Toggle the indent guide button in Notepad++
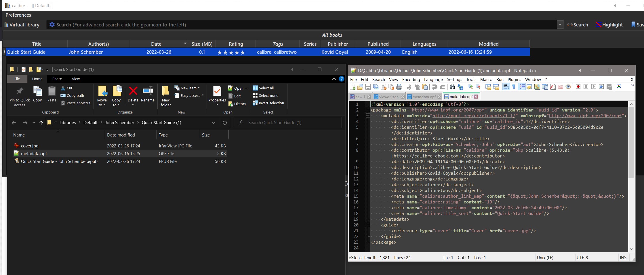 click(522, 87)
